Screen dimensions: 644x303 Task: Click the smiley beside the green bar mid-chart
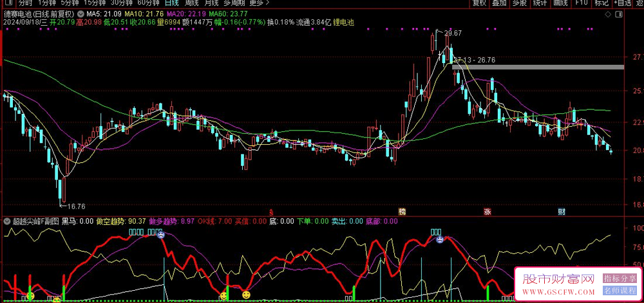(223, 296)
